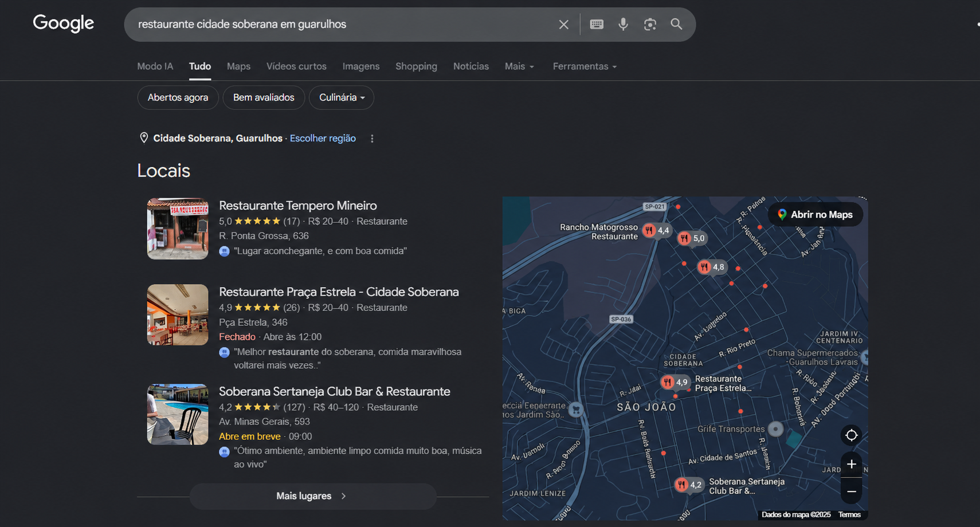Expand Mais lugares results
This screenshot has height=527, width=980.
313,496
